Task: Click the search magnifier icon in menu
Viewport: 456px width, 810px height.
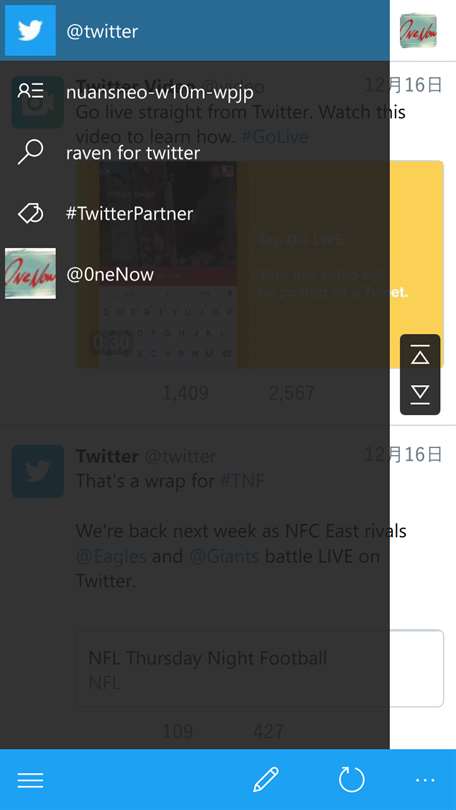Action: tap(30, 152)
